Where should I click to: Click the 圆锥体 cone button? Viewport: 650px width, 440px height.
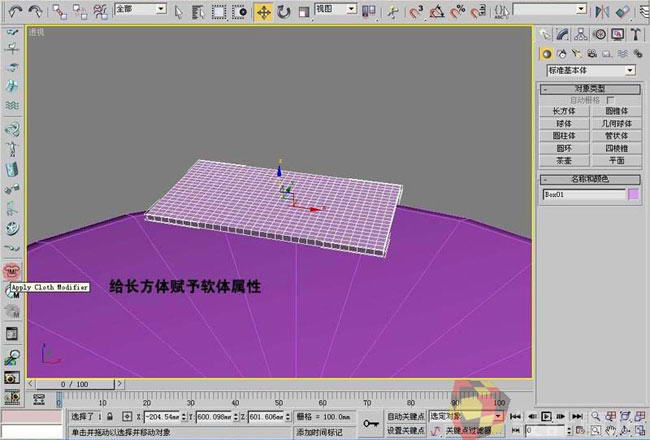(x=616, y=111)
